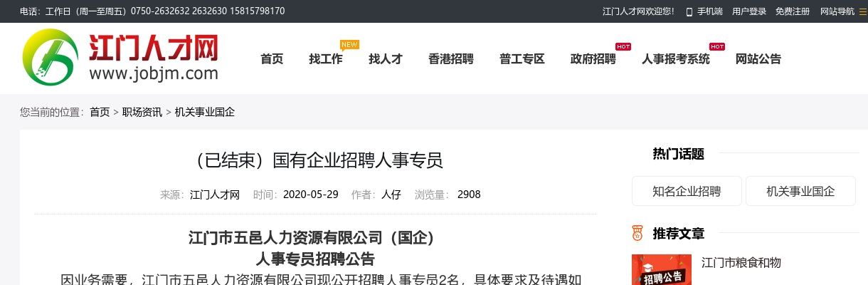Screen dimensions: 868x285
Task: Click the 江门人才网 green logo icon
Action: pyautogui.click(x=48, y=58)
